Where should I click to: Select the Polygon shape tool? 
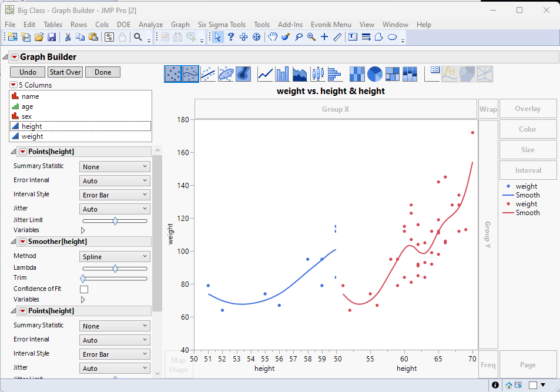point(379,37)
